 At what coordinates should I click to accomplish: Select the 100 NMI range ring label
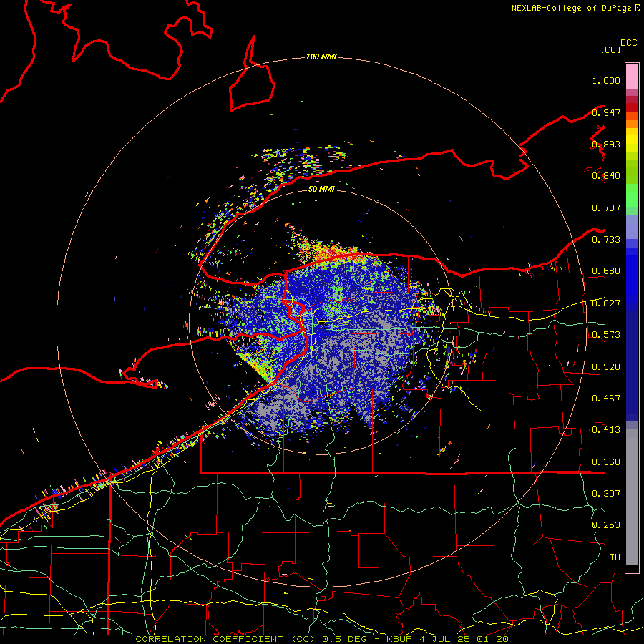click(321, 57)
